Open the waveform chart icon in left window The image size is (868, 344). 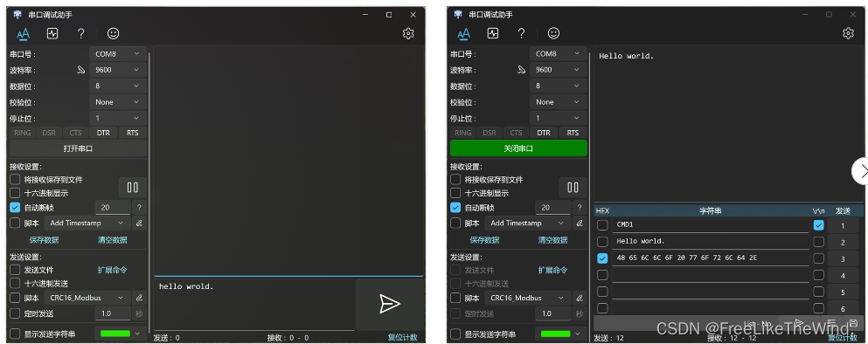point(52,34)
